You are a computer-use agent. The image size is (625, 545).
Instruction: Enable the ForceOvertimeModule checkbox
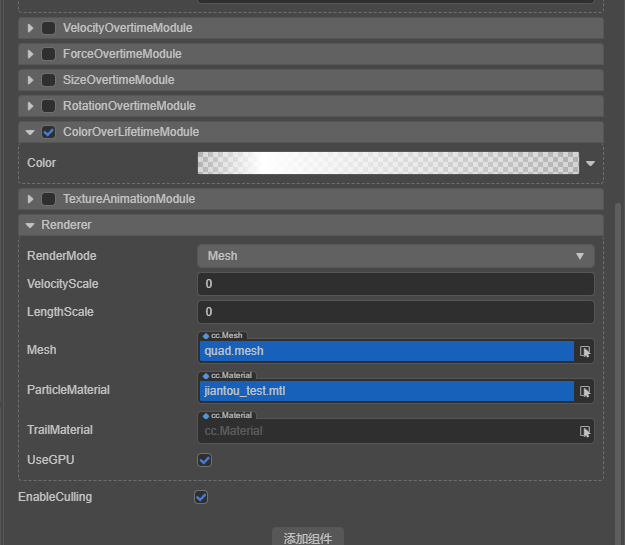point(49,54)
